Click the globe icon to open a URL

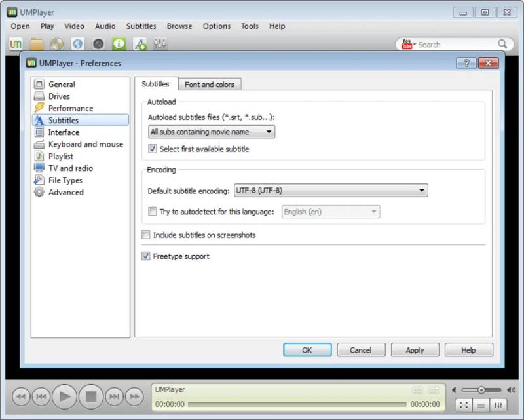click(x=77, y=44)
